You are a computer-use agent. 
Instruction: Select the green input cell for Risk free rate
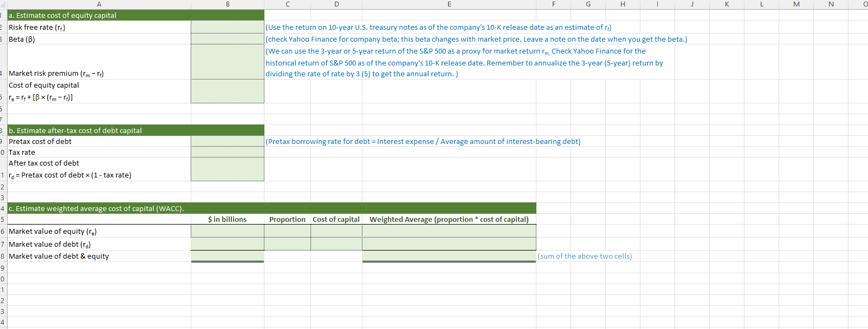pyautogui.click(x=228, y=27)
